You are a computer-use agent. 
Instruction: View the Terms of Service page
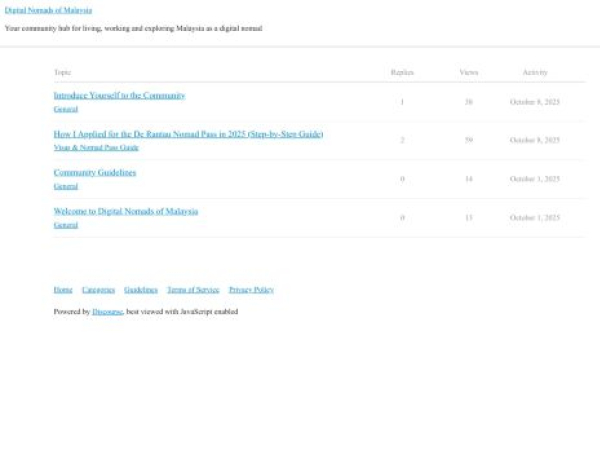pos(193,289)
